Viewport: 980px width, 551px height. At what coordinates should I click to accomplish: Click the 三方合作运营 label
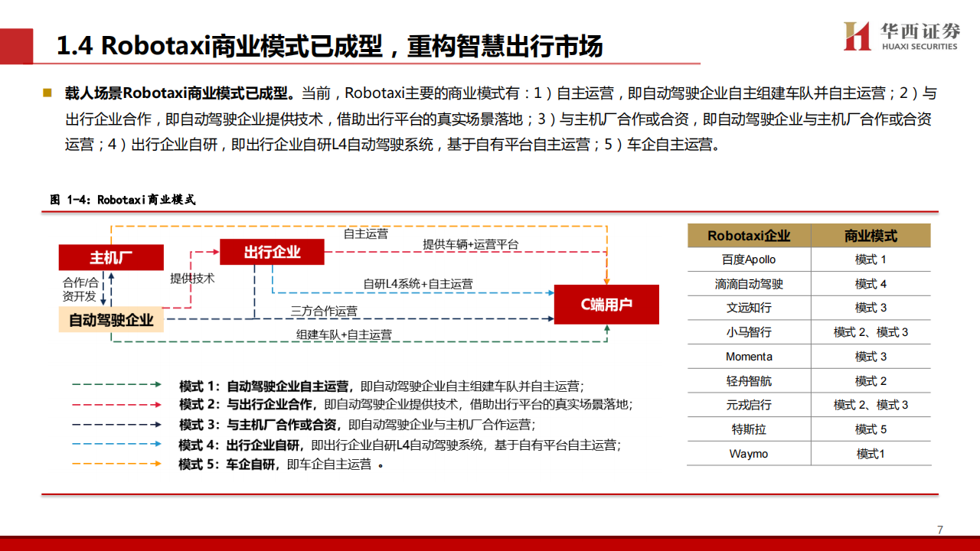pyautogui.click(x=324, y=311)
